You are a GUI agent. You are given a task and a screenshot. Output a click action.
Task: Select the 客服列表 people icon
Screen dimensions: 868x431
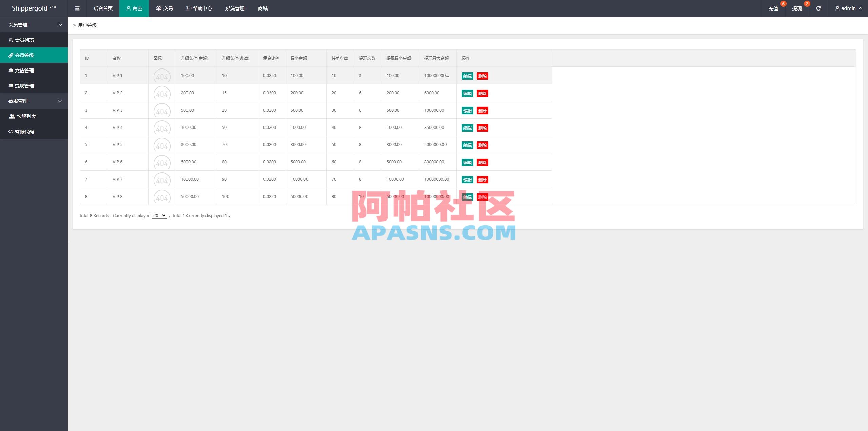click(11, 116)
